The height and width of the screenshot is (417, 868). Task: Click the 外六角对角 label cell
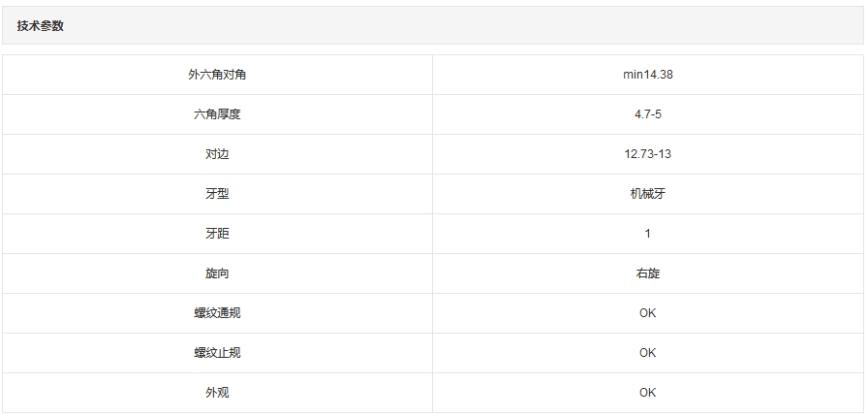point(217,75)
